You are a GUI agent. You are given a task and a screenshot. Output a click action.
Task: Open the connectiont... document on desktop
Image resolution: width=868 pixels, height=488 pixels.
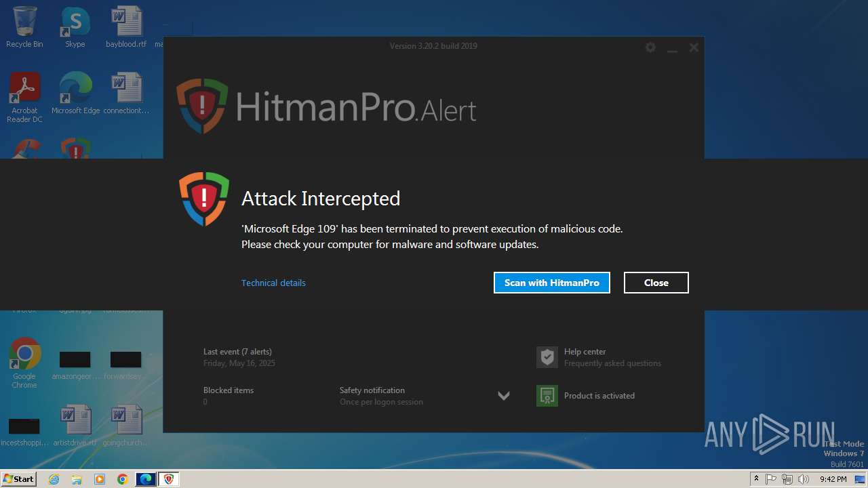126,94
